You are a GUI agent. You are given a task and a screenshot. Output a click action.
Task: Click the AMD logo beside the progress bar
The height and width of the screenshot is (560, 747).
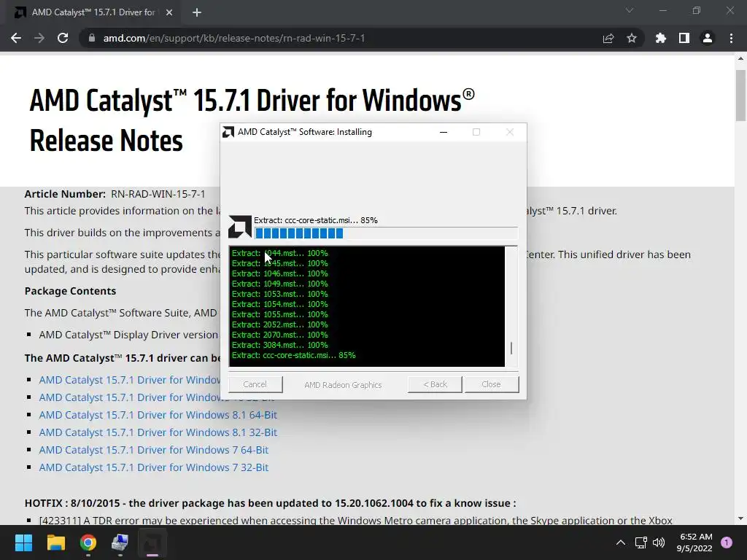239,227
